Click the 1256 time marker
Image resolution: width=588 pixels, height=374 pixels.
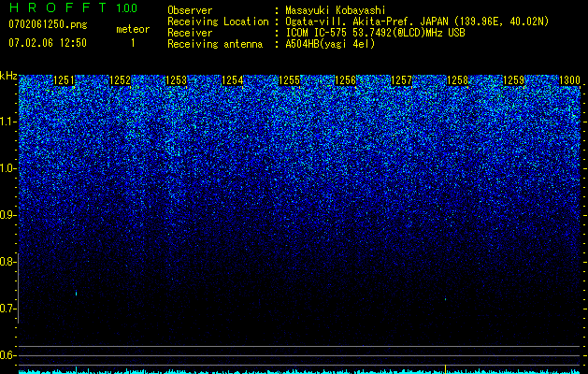(345, 80)
